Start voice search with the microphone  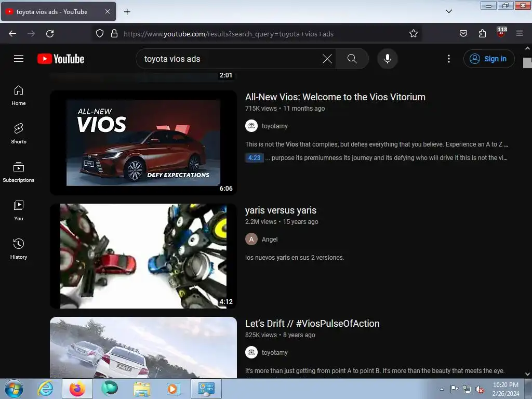click(387, 59)
